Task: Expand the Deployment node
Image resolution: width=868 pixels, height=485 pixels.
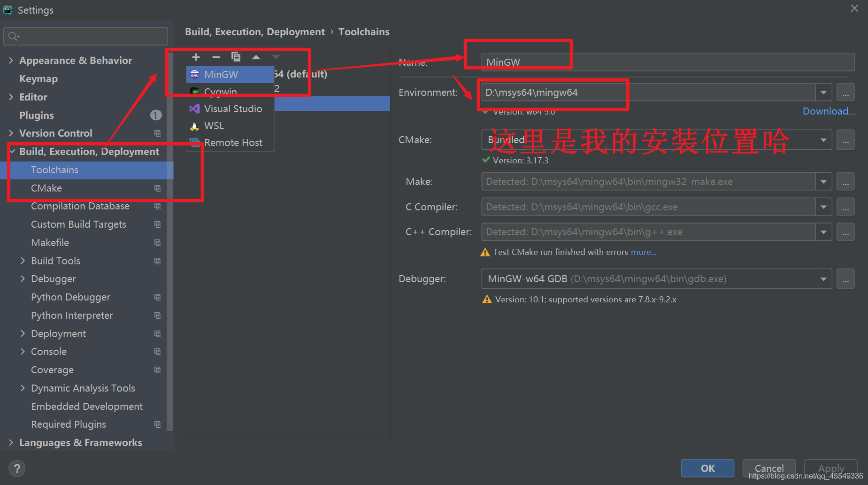Action: click(23, 333)
